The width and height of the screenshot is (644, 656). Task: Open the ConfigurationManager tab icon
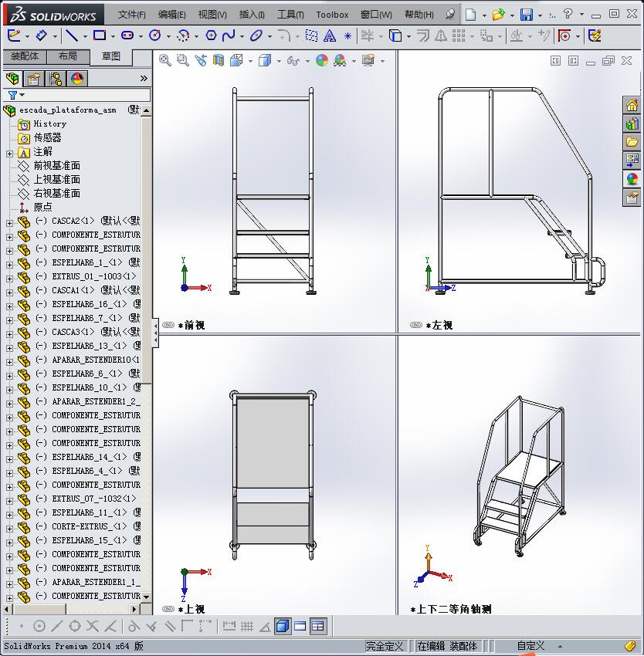[56, 79]
